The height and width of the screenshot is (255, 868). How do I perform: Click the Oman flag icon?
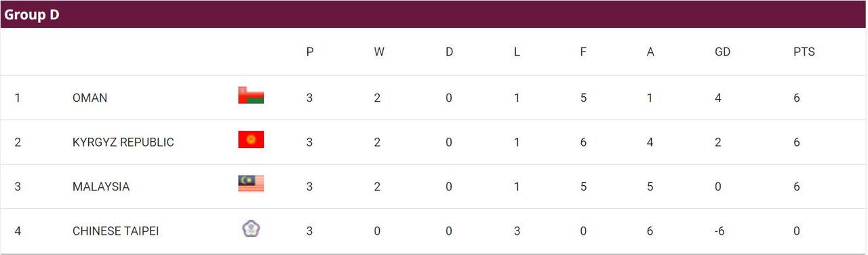pyautogui.click(x=251, y=96)
